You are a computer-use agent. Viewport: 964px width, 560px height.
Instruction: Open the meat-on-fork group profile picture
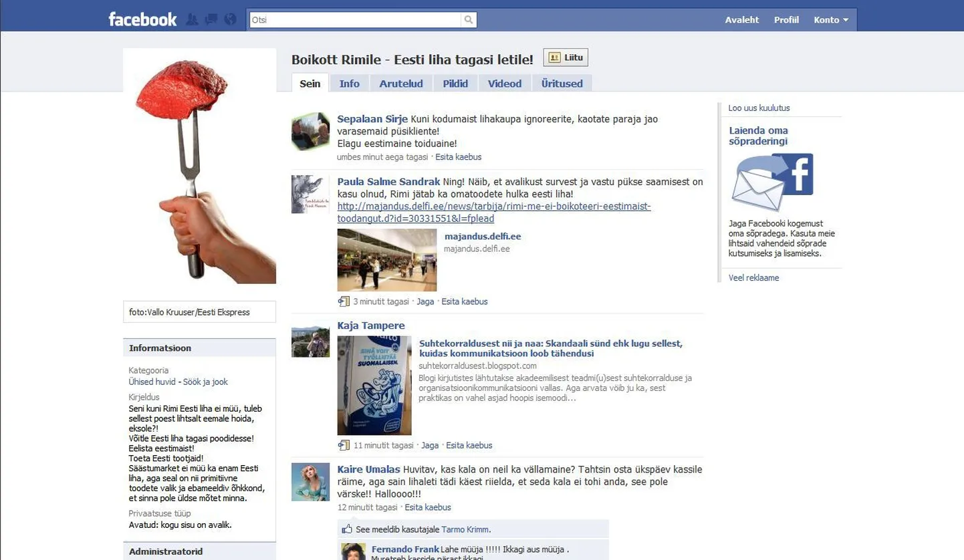(199, 166)
